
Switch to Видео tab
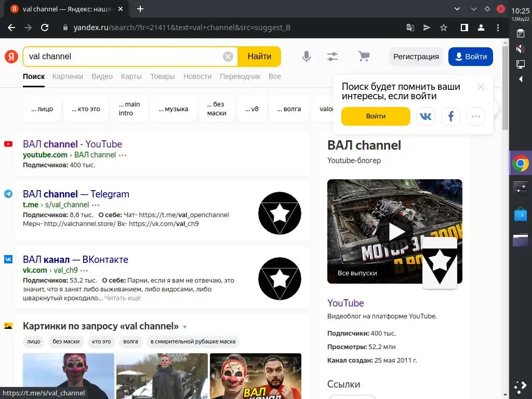pyautogui.click(x=102, y=76)
